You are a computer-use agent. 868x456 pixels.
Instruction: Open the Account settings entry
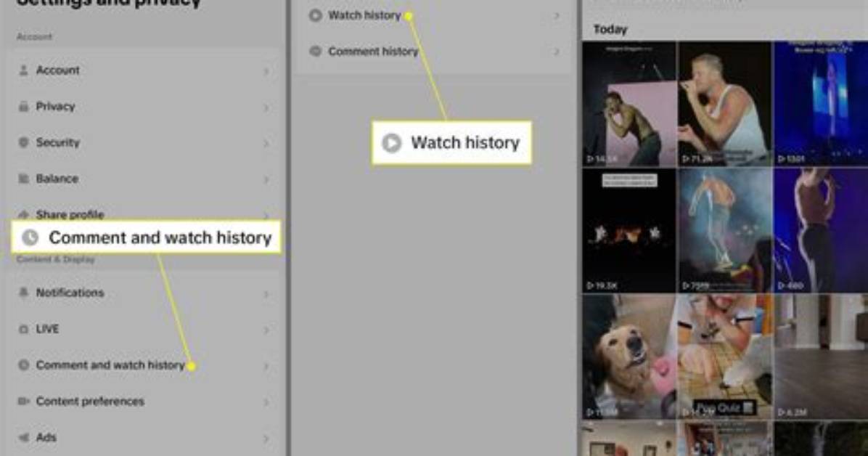tap(144, 70)
